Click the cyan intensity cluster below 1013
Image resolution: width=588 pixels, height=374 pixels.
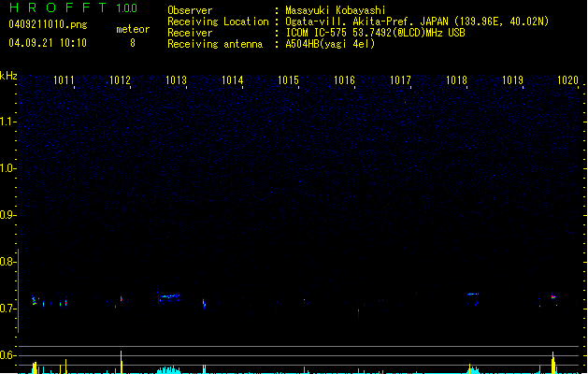167,370
